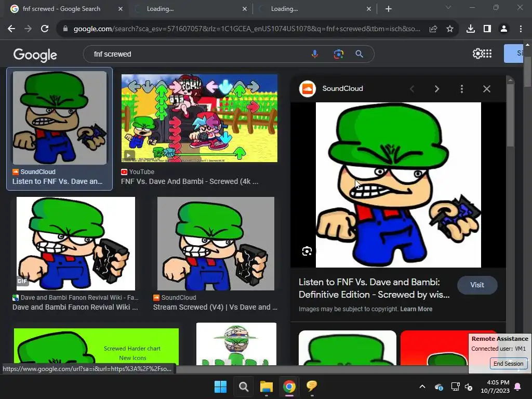Show next image in preview panel
Screen dimensions: 532x399
(436, 89)
